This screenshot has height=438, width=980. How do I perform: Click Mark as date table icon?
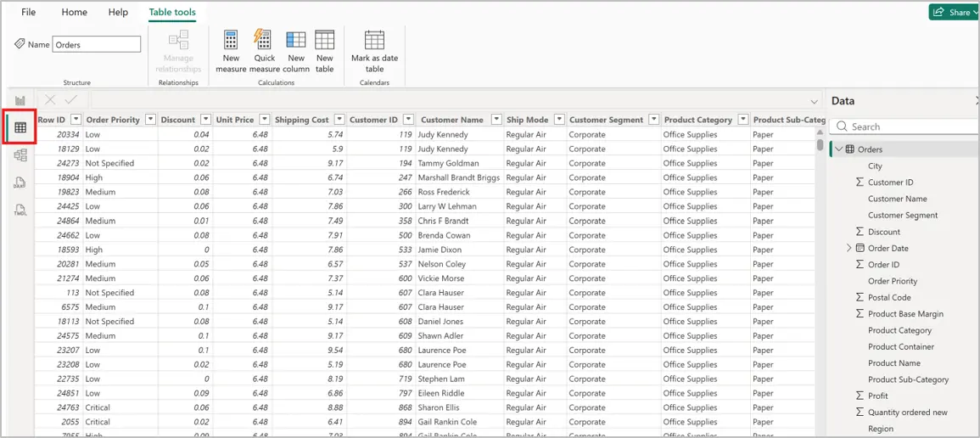tap(374, 39)
